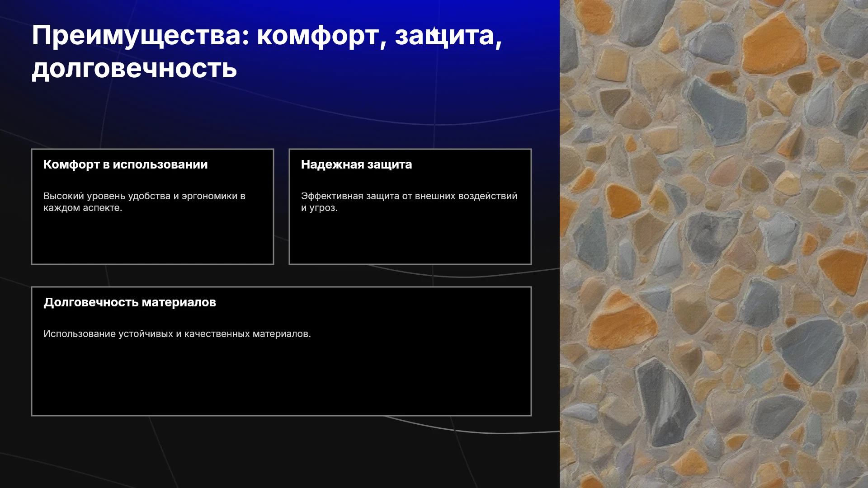Select the heading "Комфорт в использовании"
The height and width of the screenshot is (488, 868).
pos(126,164)
